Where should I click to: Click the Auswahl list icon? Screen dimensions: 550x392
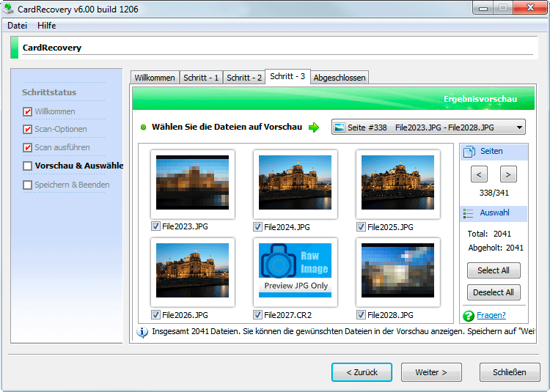(469, 213)
